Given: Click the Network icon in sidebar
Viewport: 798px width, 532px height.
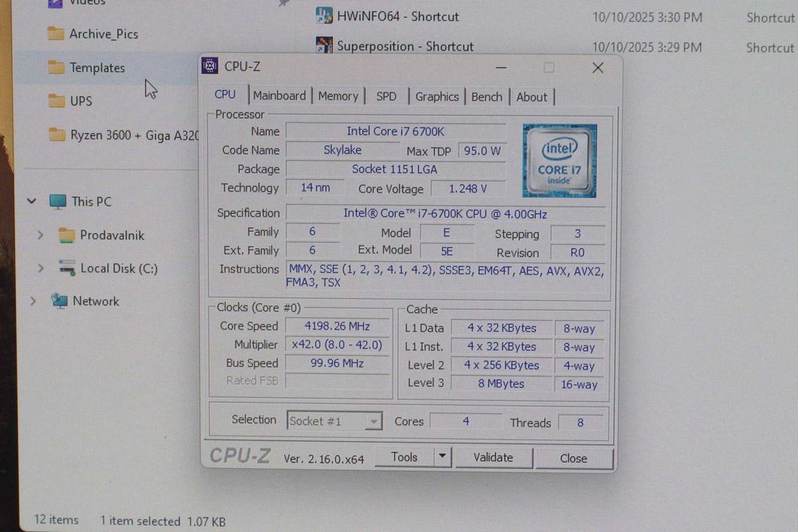Looking at the screenshot, I should pos(59,301).
